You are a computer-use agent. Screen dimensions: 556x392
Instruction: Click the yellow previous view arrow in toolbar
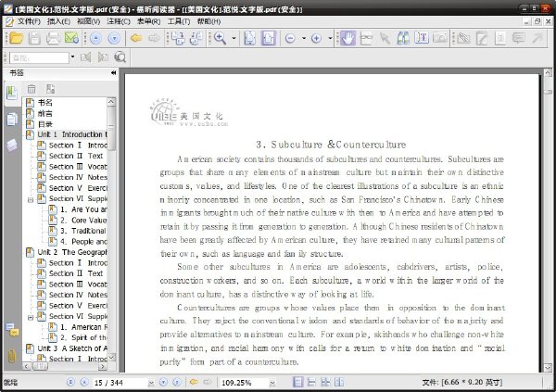(136, 38)
